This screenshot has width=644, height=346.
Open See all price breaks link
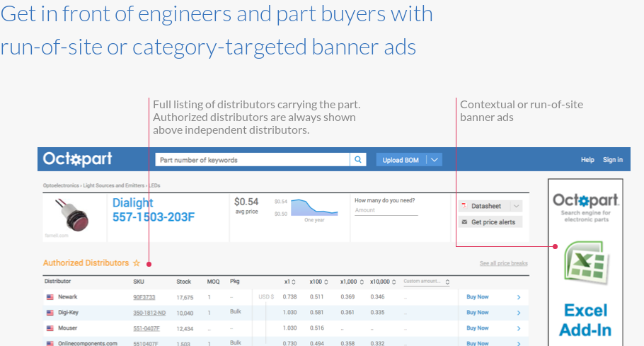504,263
